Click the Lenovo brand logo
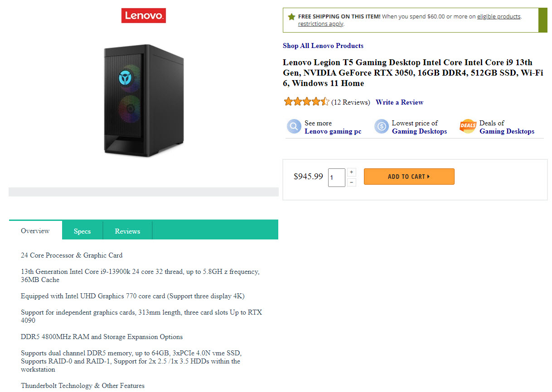 (x=143, y=16)
